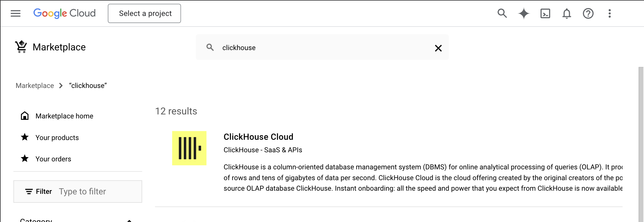The image size is (644, 222).
Task: Click the ClickHouse Cloud logo thumbnail
Action: tap(189, 148)
